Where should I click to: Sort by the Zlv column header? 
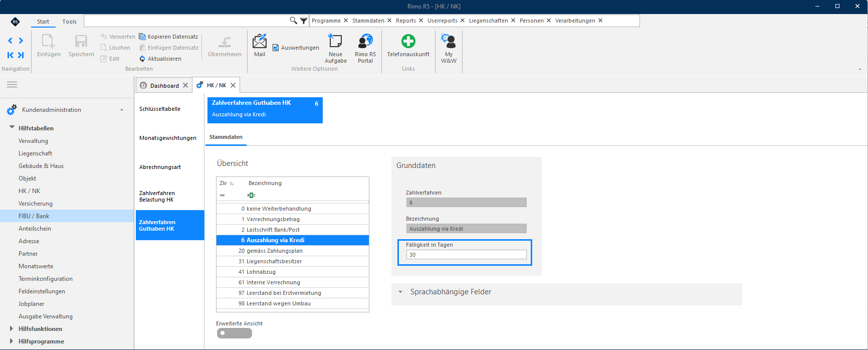(x=227, y=183)
